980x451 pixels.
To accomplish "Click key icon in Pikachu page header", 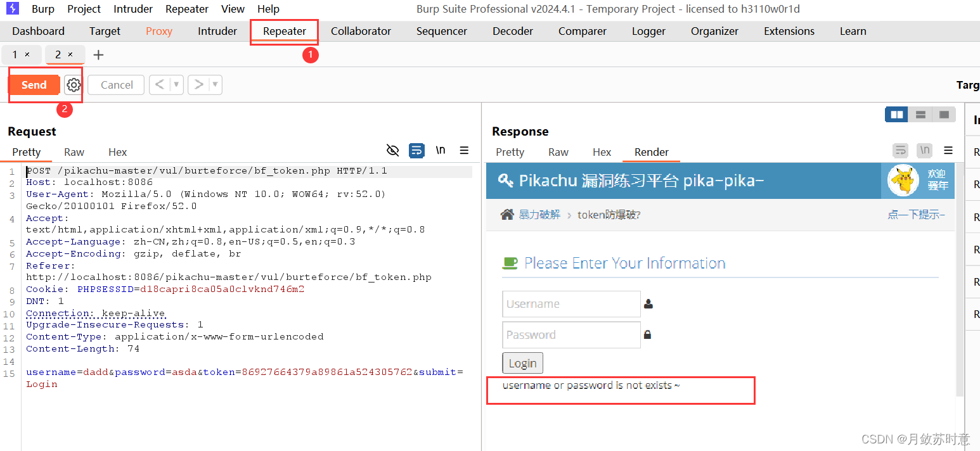I will coord(505,181).
